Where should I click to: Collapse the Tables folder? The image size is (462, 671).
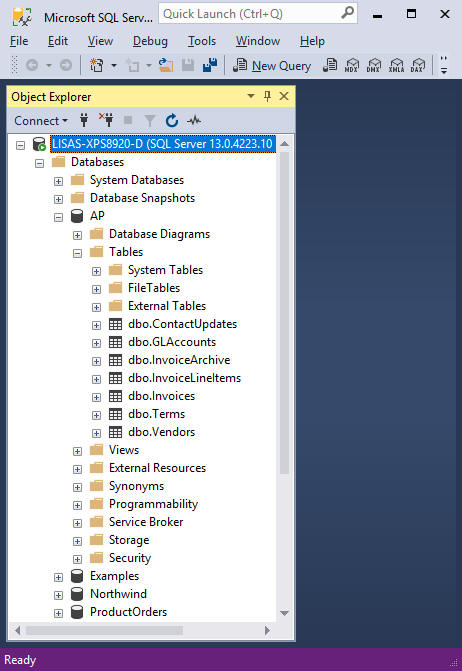pos(77,253)
